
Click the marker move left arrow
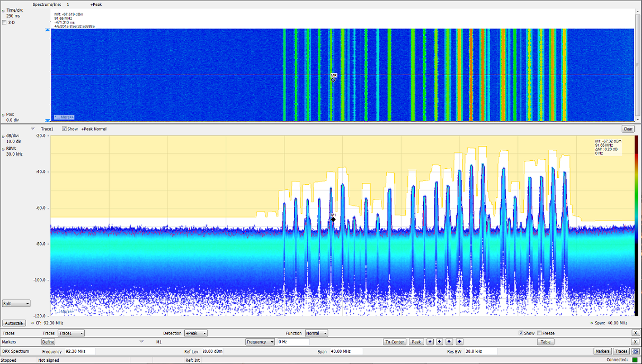click(429, 342)
